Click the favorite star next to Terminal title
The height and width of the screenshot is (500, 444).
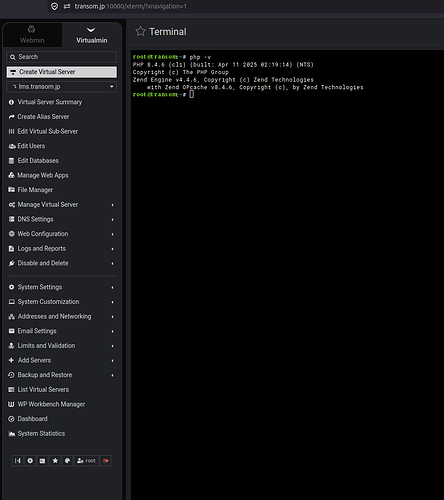click(140, 31)
